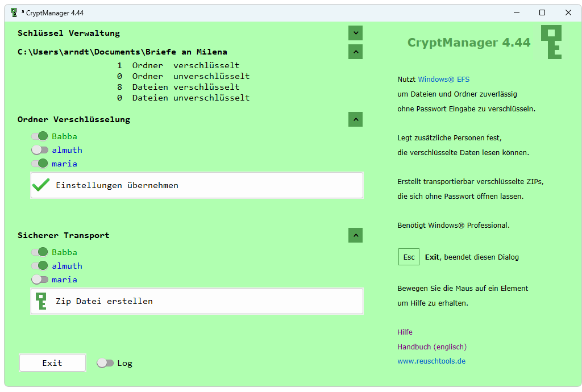The width and height of the screenshot is (582, 392).
Task: Click the Schlüssel Verwaltung heading
Action: click(x=69, y=33)
